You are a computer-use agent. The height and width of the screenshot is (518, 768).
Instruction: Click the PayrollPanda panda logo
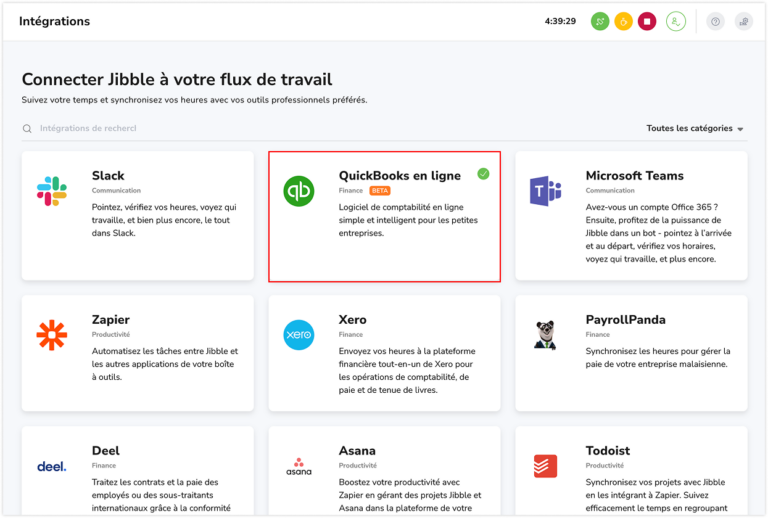(x=545, y=335)
